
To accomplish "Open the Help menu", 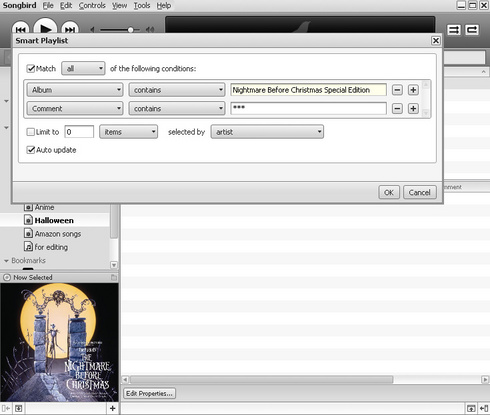I will coord(164,6).
